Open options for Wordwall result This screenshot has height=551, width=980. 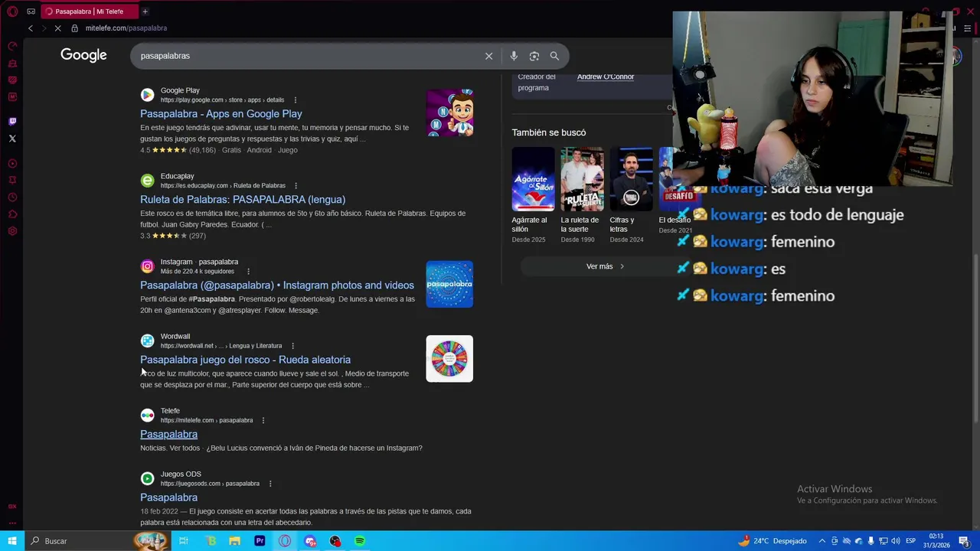(292, 346)
